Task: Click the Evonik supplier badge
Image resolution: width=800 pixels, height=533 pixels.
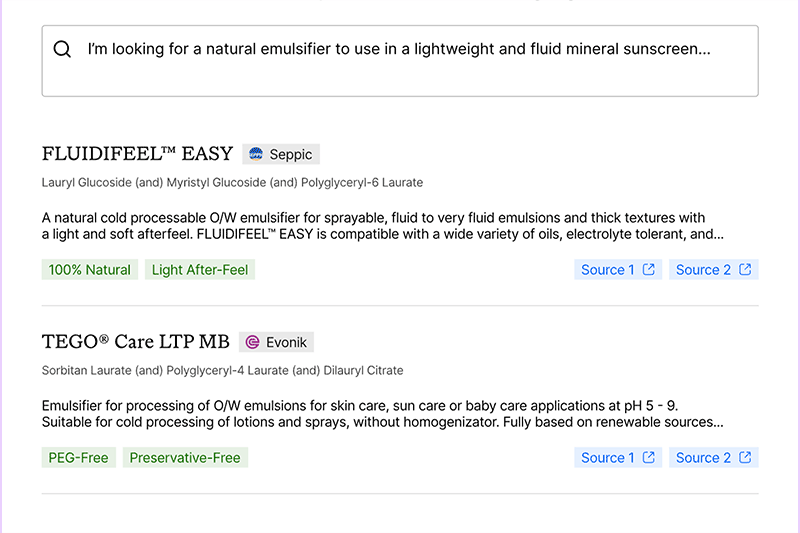Action: pos(277,342)
